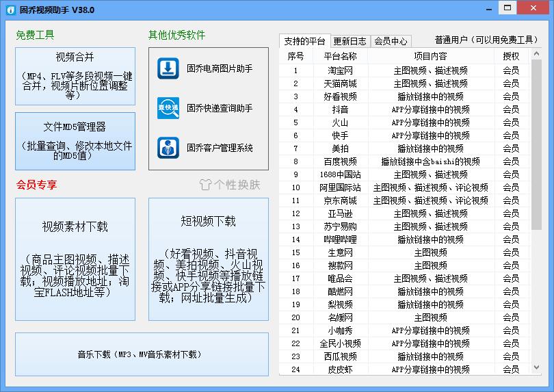Switch to the 更新日志 tab

pyautogui.click(x=349, y=41)
